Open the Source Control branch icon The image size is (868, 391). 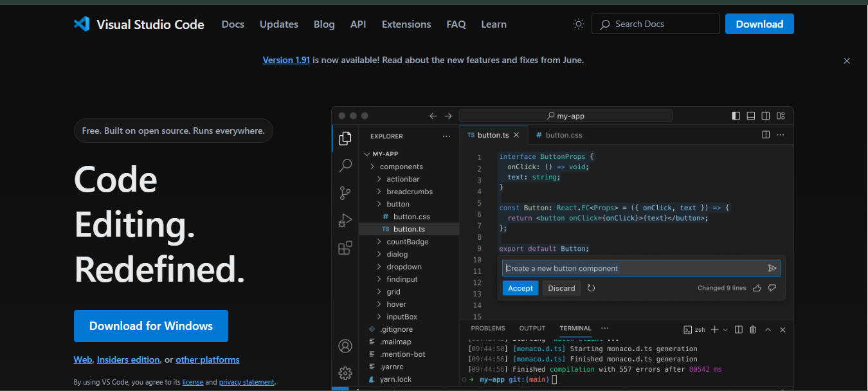[x=345, y=193]
